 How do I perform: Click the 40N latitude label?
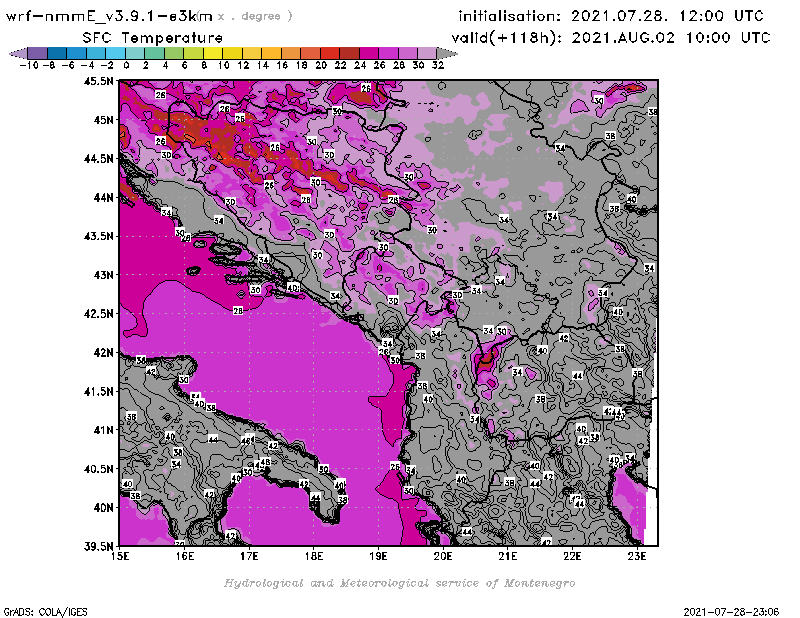coord(103,508)
